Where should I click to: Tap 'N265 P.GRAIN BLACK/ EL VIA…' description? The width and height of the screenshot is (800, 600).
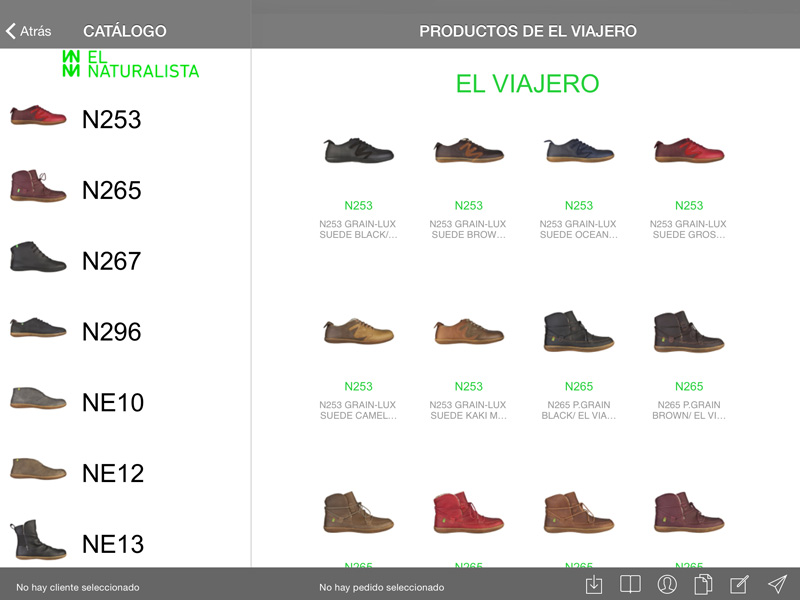(x=579, y=410)
